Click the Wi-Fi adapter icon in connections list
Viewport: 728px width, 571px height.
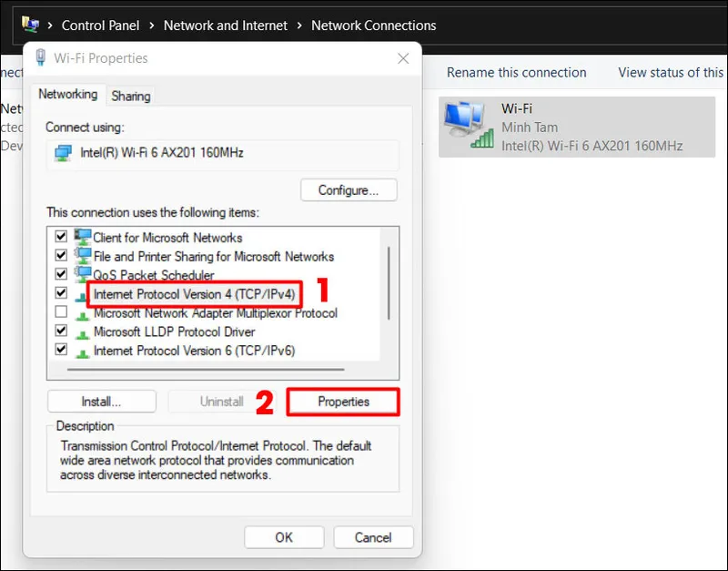pyautogui.click(x=469, y=125)
